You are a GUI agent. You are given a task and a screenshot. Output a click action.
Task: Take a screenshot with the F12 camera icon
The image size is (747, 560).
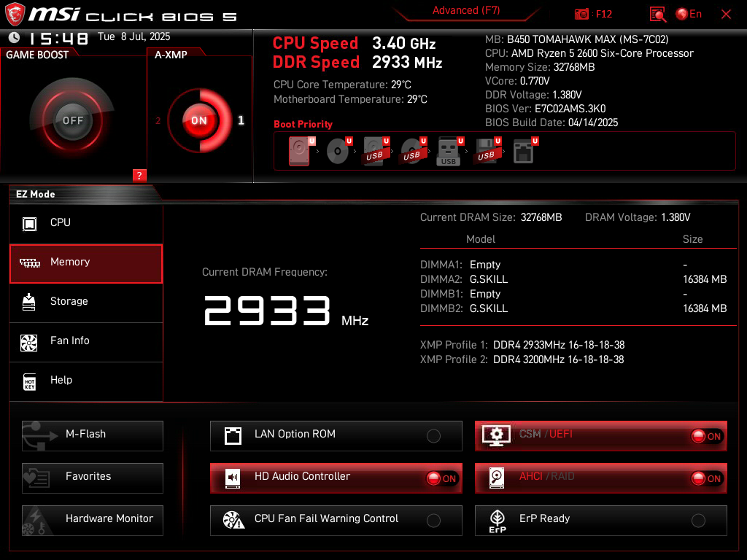click(581, 15)
